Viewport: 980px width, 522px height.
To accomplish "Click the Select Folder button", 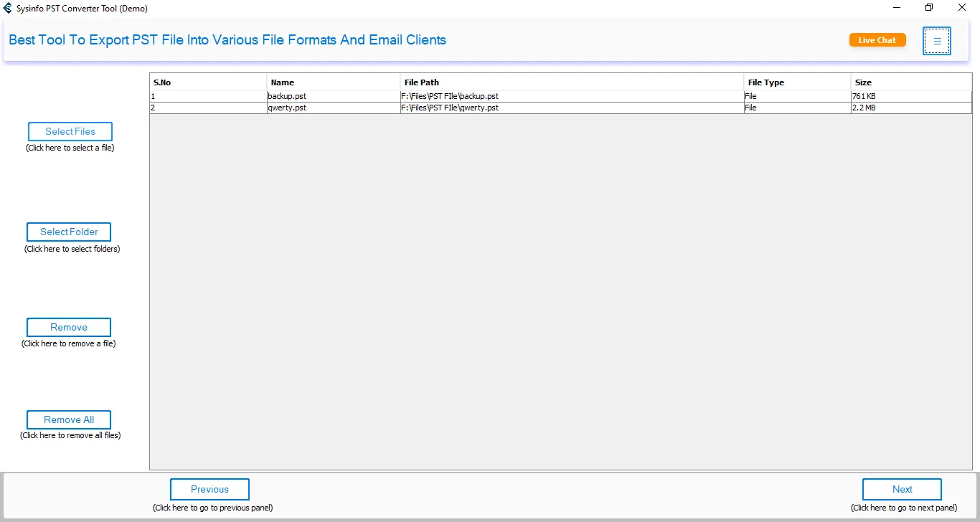I will pos(69,232).
